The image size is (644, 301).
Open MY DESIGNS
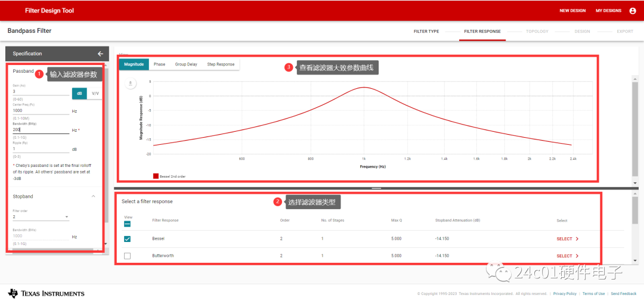(608, 11)
